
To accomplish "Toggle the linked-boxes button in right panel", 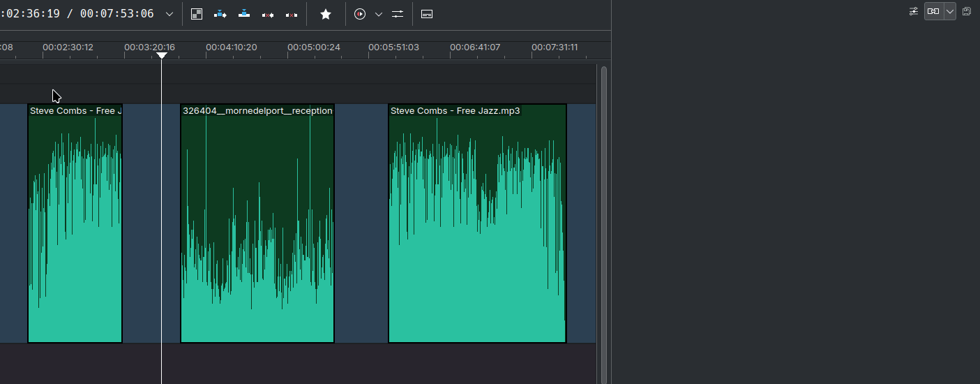I will pyautogui.click(x=933, y=11).
